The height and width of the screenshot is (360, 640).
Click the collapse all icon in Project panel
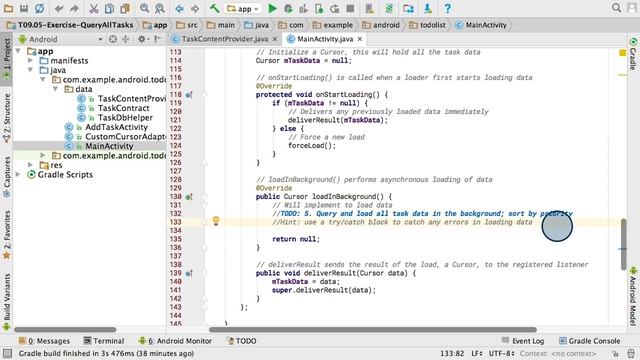pyautogui.click(x=126, y=39)
